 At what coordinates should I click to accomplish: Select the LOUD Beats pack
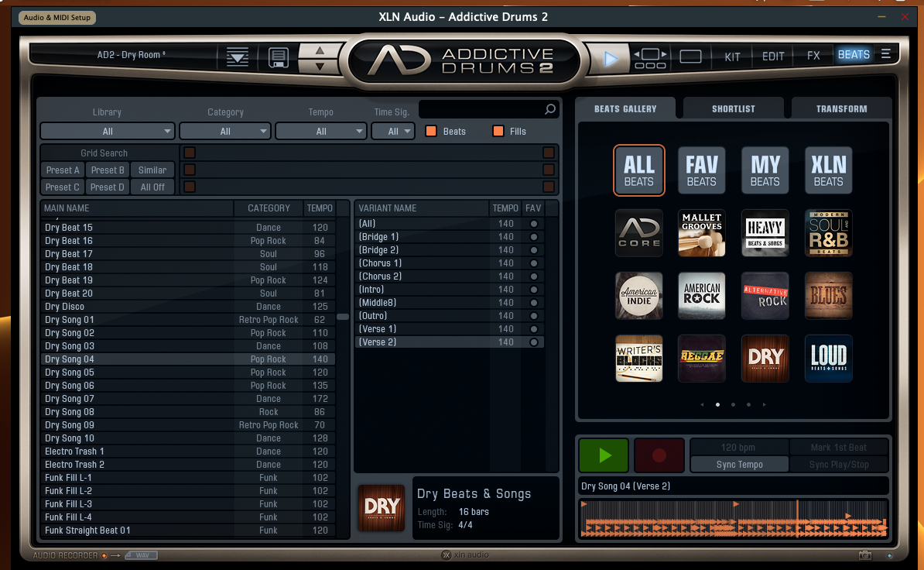pos(828,359)
